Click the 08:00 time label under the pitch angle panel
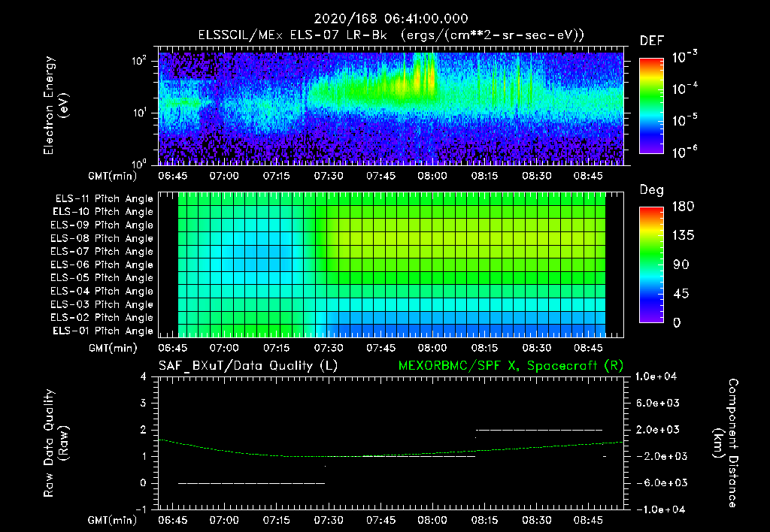This screenshot has width=770, height=532. tap(432, 349)
